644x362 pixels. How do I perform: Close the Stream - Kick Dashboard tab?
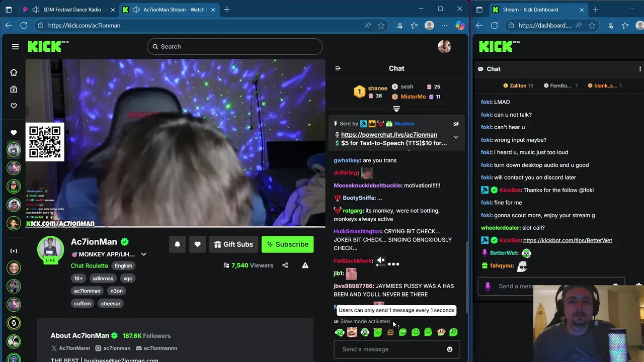click(582, 10)
